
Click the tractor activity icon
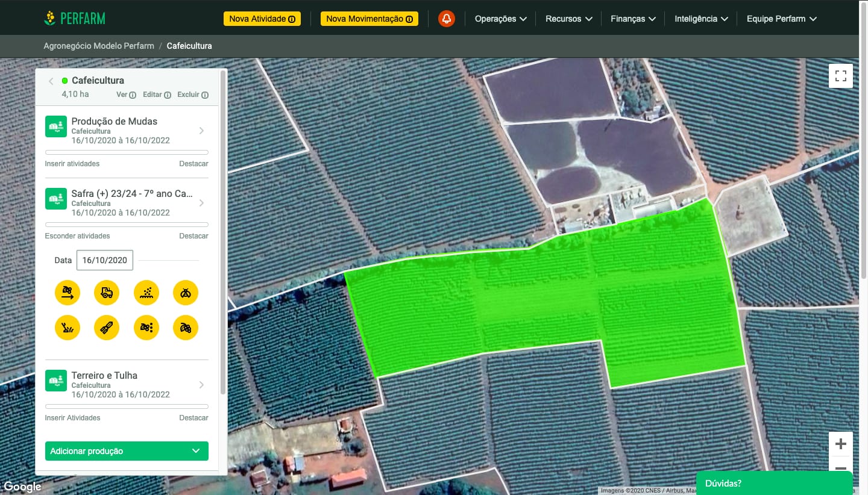coord(107,293)
